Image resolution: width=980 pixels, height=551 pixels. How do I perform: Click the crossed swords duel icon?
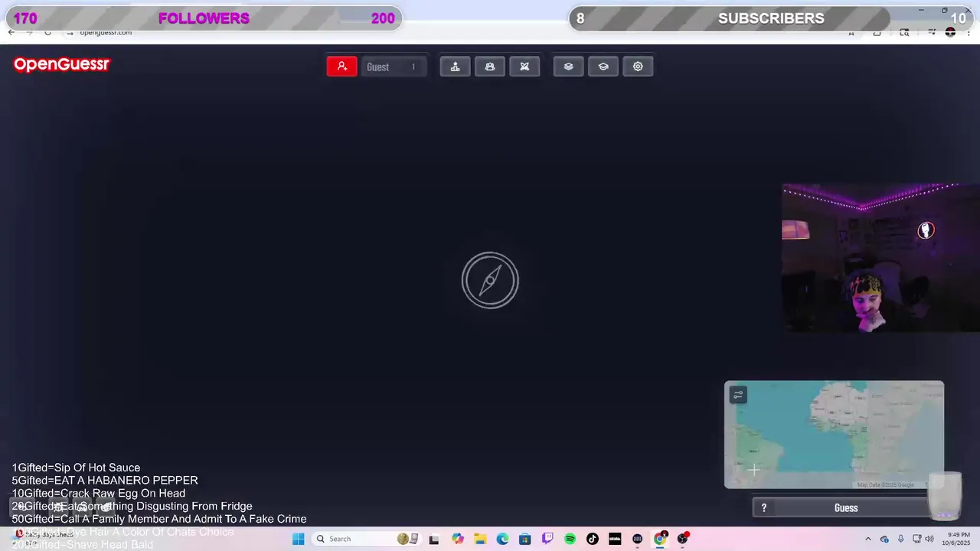click(x=524, y=67)
